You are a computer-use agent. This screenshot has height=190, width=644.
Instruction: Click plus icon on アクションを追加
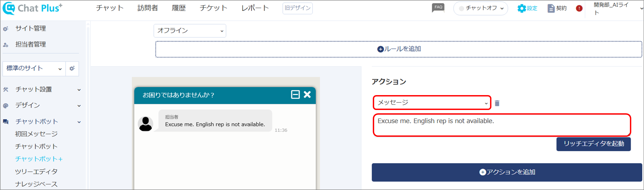[x=483, y=172]
